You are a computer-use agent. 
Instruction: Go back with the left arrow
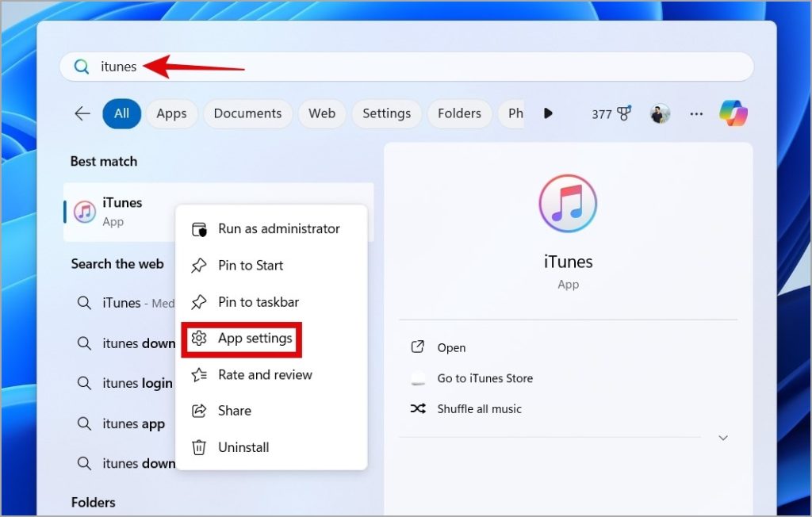(82, 113)
